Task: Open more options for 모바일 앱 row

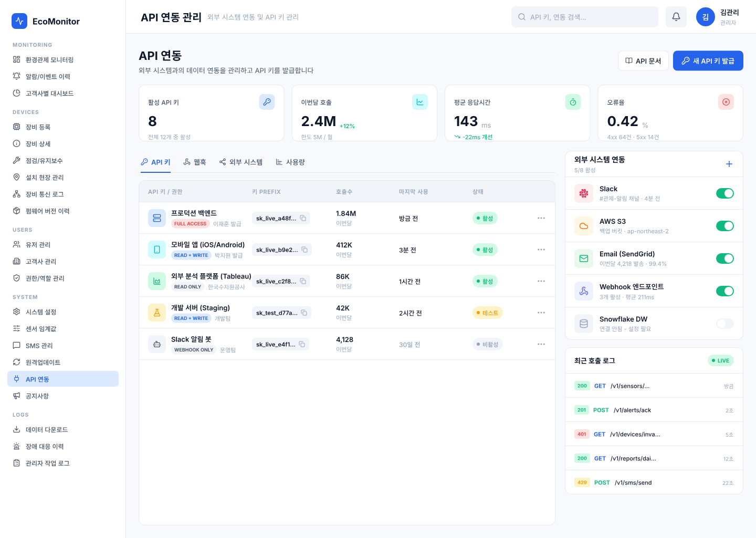Action: click(541, 250)
